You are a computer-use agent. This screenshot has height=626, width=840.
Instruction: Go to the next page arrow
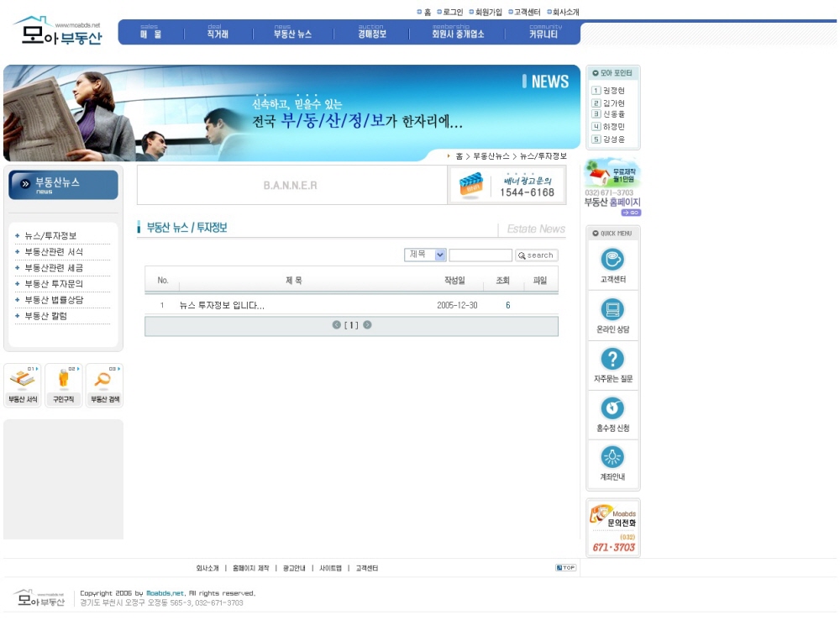(x=367, y=325)
